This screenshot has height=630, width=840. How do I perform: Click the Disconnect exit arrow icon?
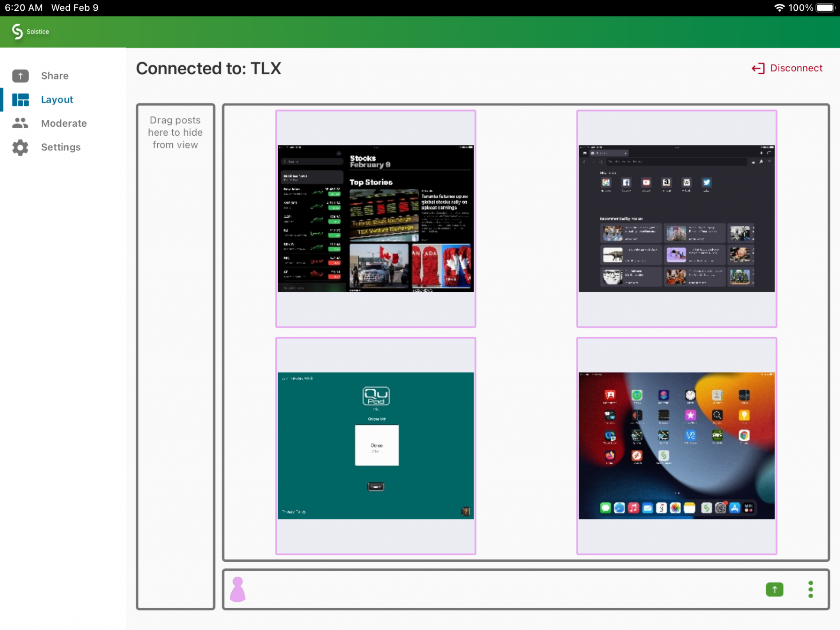(x=758, y=68)
